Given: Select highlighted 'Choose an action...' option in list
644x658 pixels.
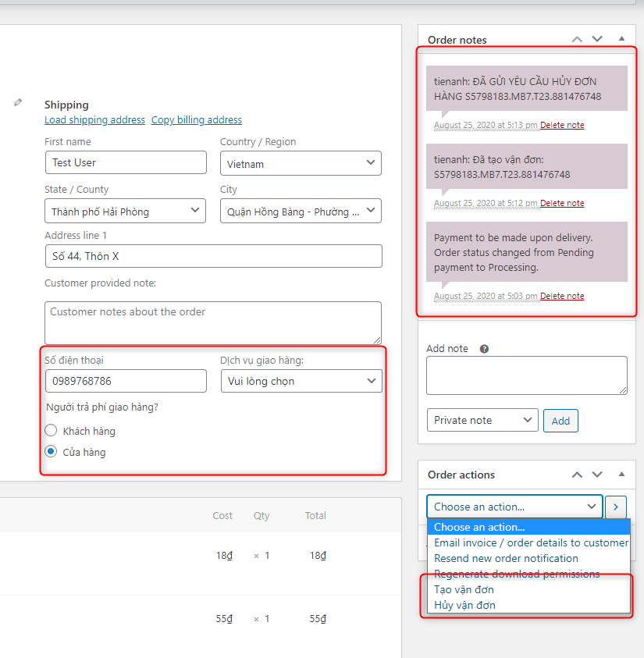Looking at the screenshot, I should point(528,527).
